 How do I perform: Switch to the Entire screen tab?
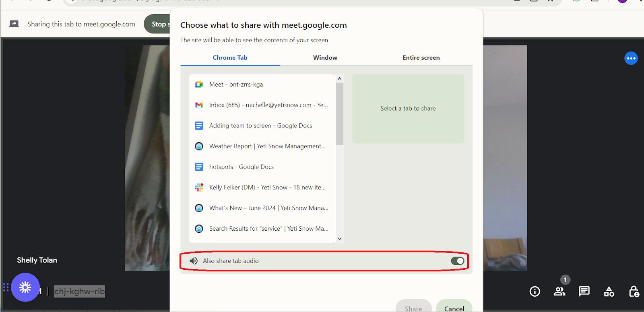(x=421, y=58)
